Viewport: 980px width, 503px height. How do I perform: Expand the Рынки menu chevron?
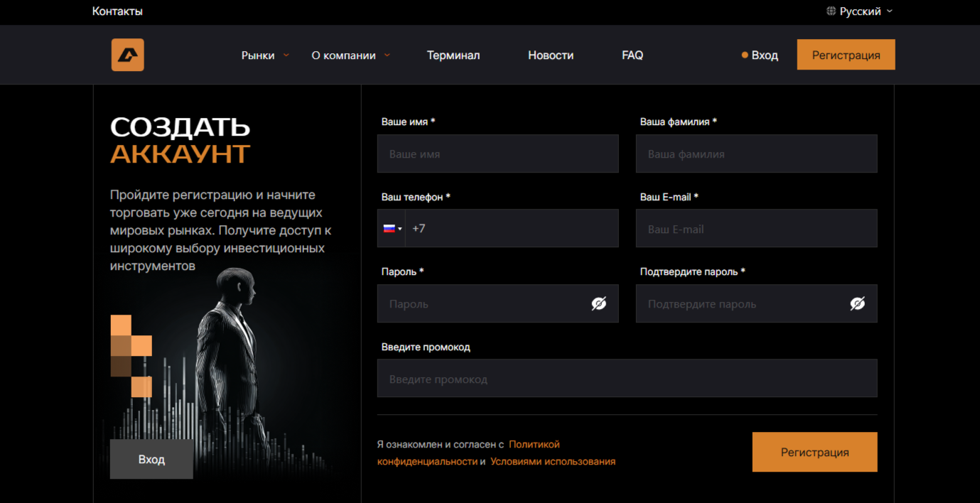click(x=286, y=55)
